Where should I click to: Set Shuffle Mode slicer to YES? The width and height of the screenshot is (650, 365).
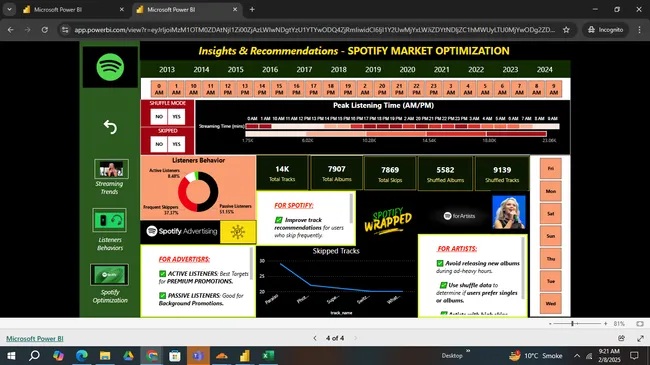coord(177,117)
